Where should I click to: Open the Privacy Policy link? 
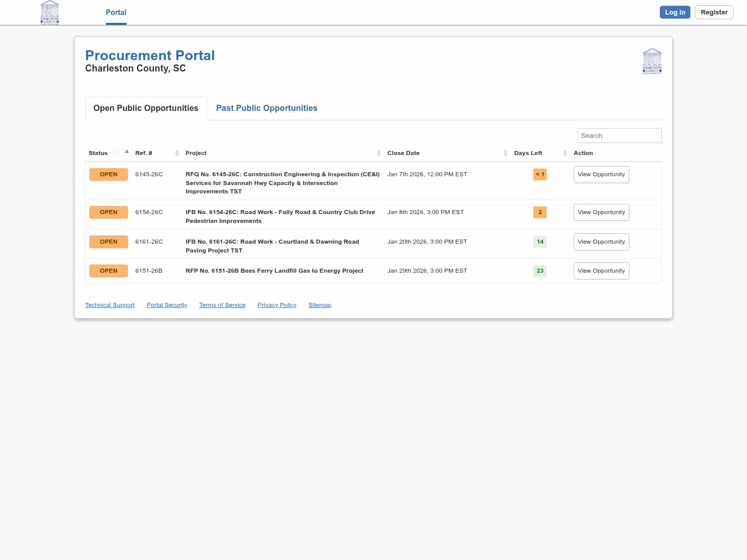276,305
